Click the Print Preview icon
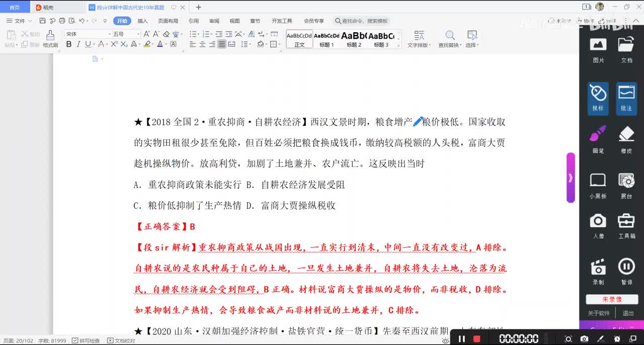644x345 pixels. tap(71, 21)
